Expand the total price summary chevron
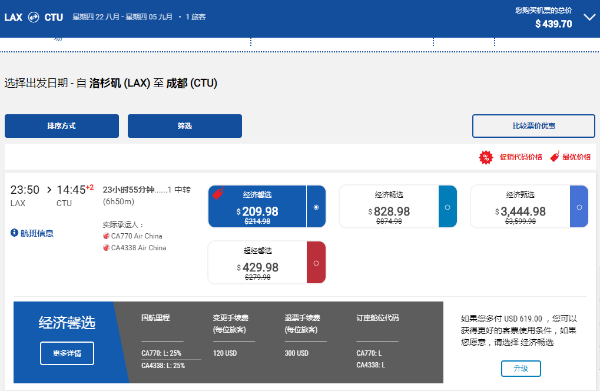Viewport: 600px width, 391px height. pos(590,17)
